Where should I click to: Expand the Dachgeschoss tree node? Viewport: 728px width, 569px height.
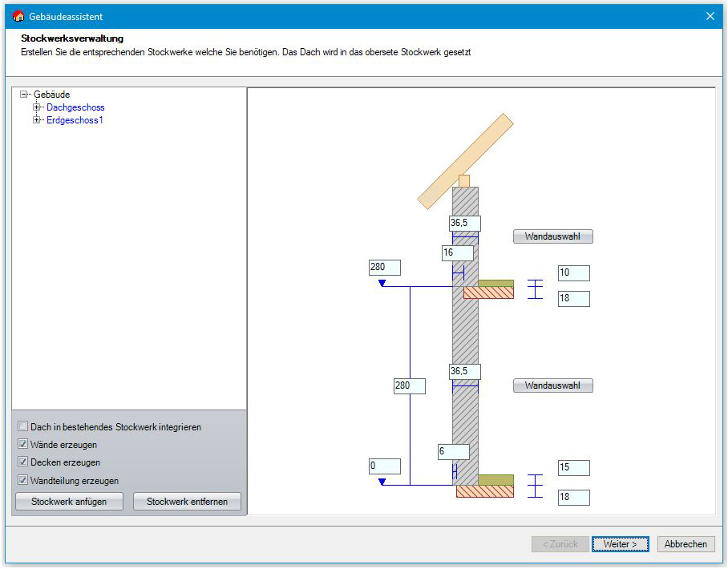pyautogui.click(x=37, y=107)
